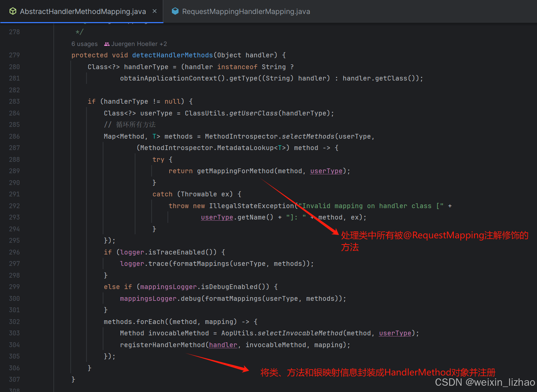This screenshot has width=537, height=392.
Task: Click the AbstractHandlerMethodMapping class file icon
Action: pyautogui.click(x=13, y=11)
